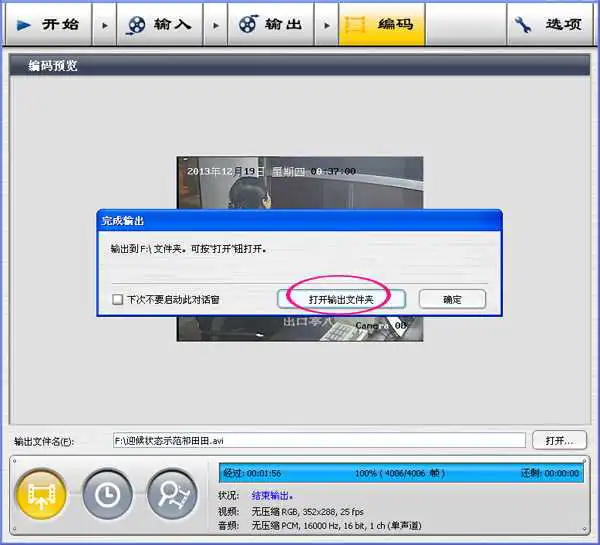Click the 打开输出文件夹 button

[x=341, y=299]
